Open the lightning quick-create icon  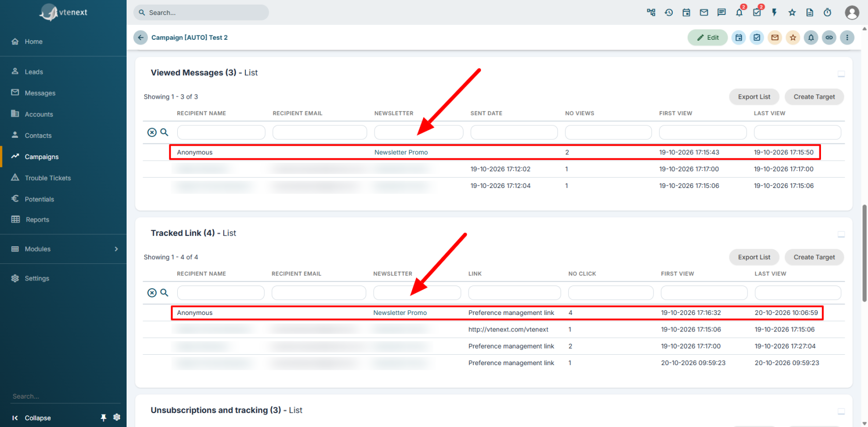pyautogui.click(x=774, y=12)
